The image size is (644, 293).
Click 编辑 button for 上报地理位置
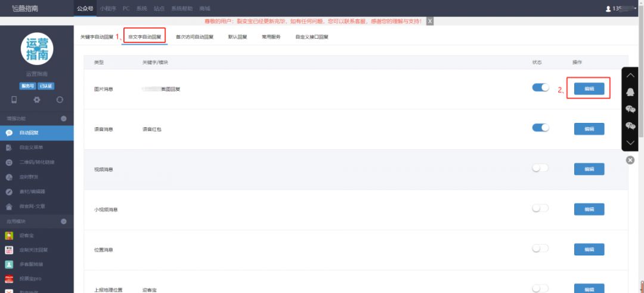pos(589,288)
